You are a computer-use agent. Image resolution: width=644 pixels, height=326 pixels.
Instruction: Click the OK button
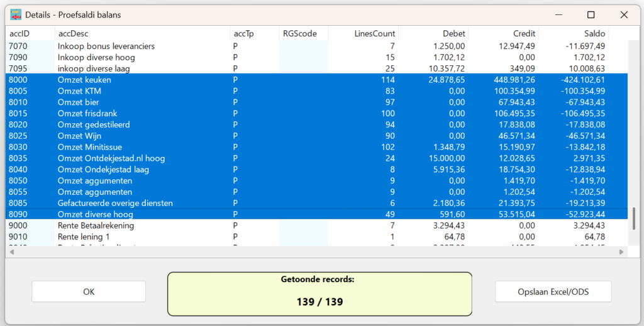(89, 291)
